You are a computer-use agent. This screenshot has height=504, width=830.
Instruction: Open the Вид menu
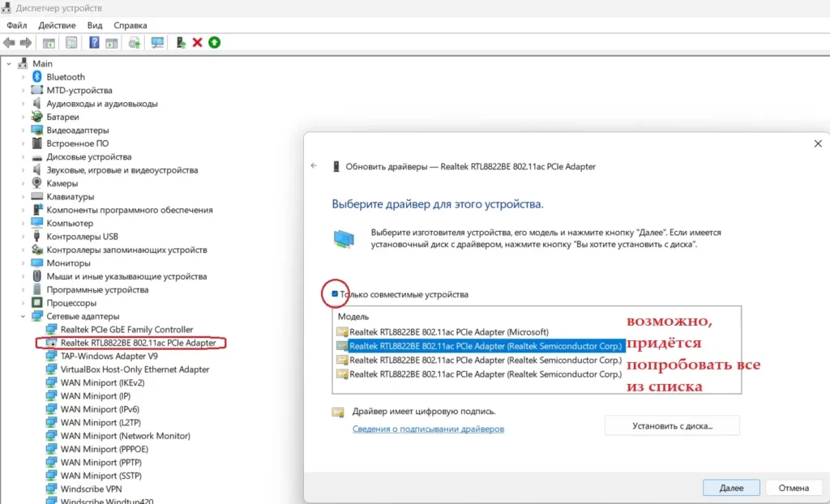tap(95, 25)
